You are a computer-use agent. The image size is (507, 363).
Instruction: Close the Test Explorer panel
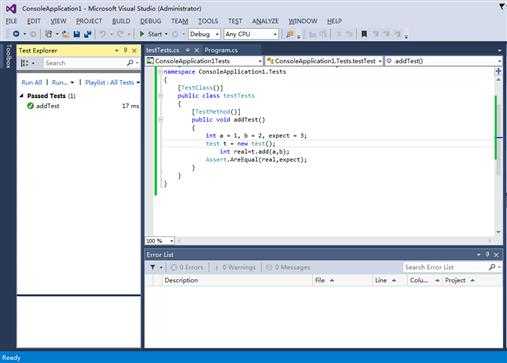(x=134, y=50)
